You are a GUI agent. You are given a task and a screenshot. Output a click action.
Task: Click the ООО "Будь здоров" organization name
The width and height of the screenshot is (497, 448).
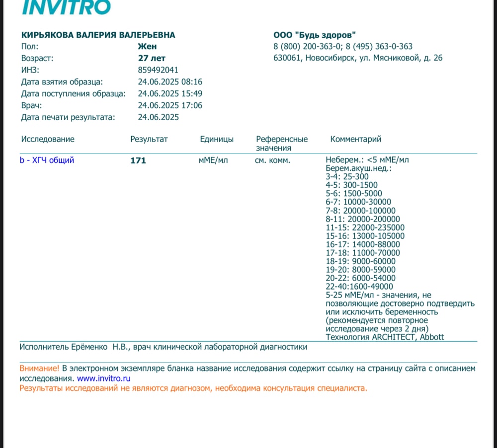315,35
